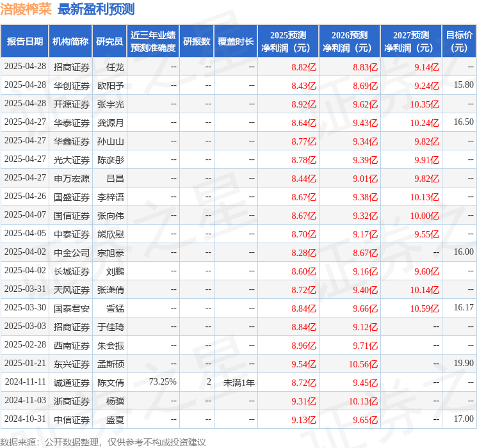477x448 pixels.
Task: Select the 长城证券 institution cell
Action: point(72,271)
